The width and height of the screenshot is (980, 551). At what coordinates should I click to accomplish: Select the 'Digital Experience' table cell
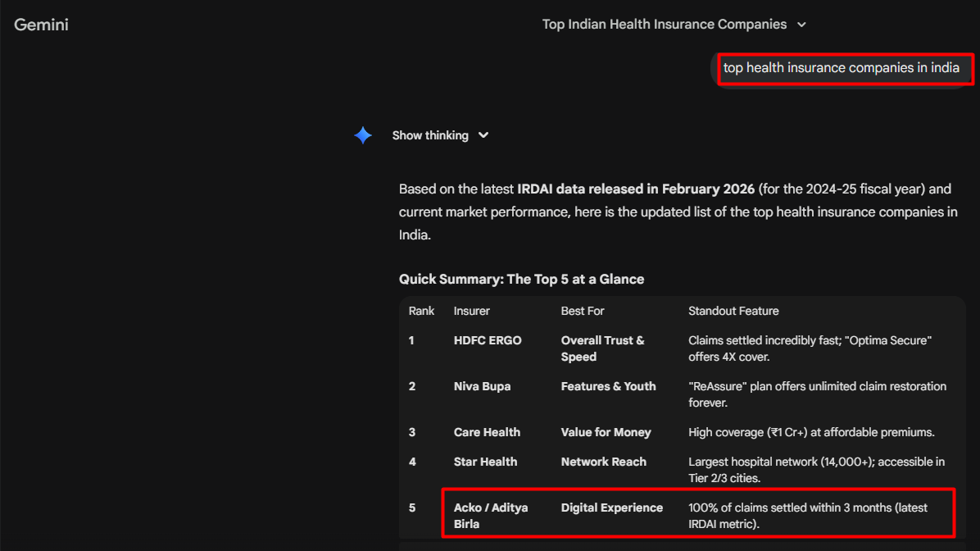pos(611,508)
